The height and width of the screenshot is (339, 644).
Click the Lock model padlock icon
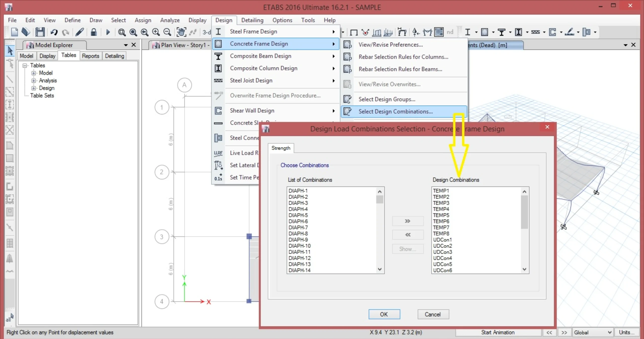[x=94, y=32]
